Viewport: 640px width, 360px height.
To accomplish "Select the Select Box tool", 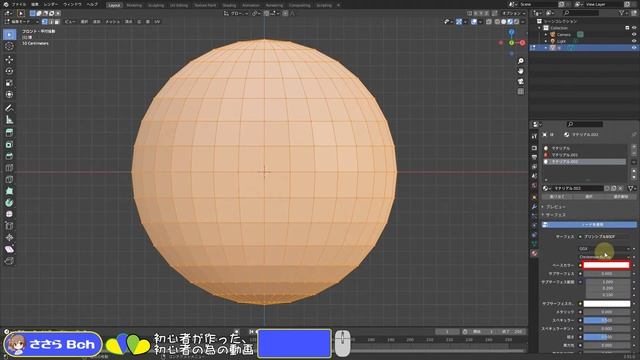I will pyautogui.click(x=9, y=35).
